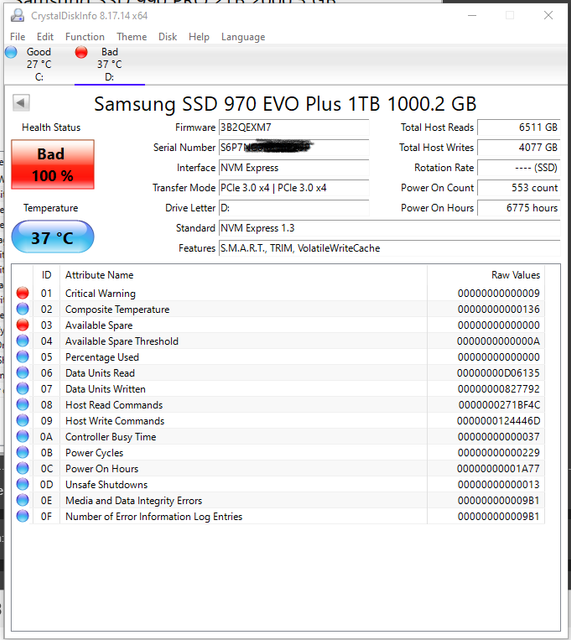Click the Raw Values column header

click(486, 275)
